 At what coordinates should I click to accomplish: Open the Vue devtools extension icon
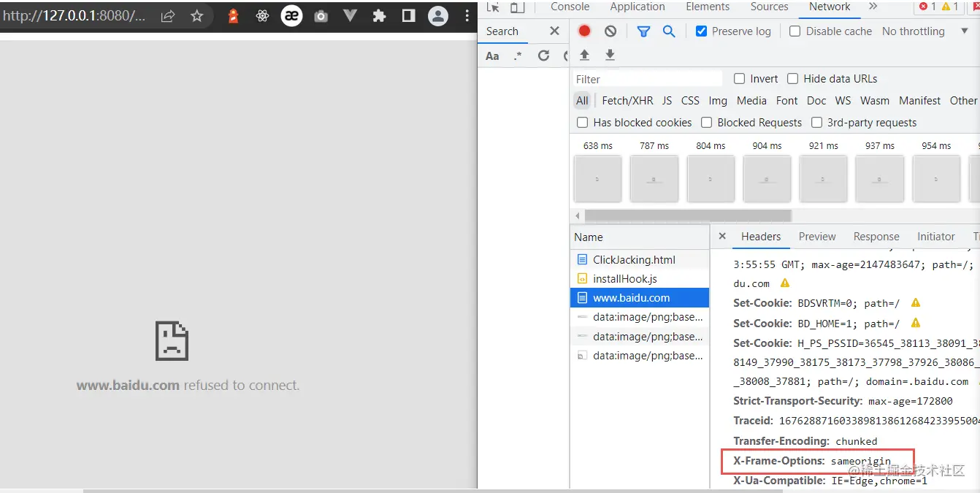(x=350, y=16)
